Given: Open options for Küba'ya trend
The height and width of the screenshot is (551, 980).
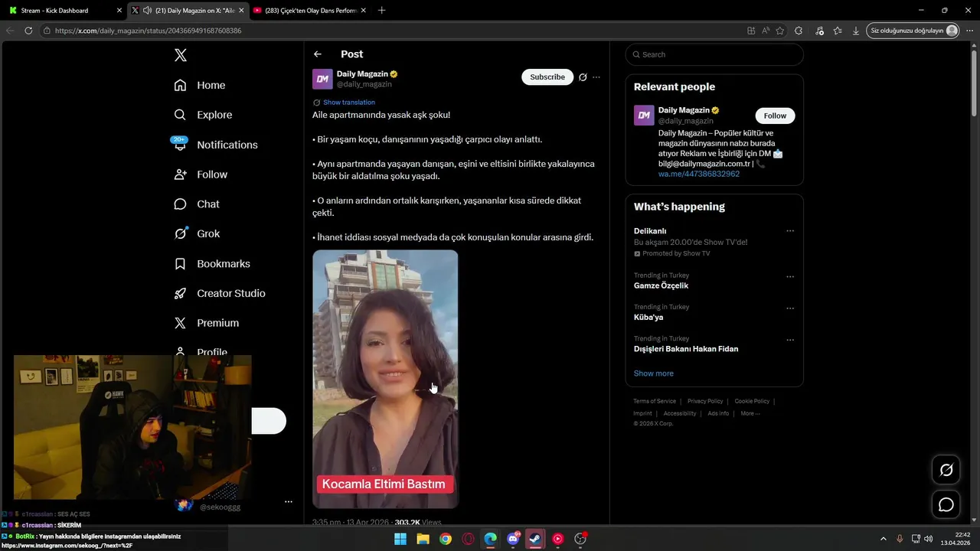Looking at the screenshot, I should 790,308.
